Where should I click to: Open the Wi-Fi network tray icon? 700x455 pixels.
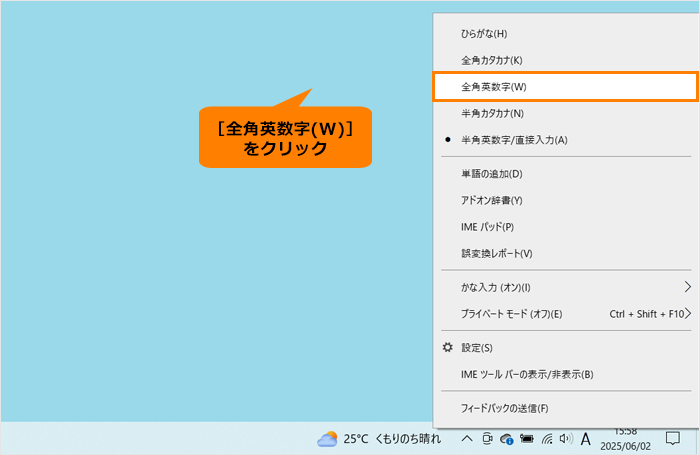click(547, 439)
